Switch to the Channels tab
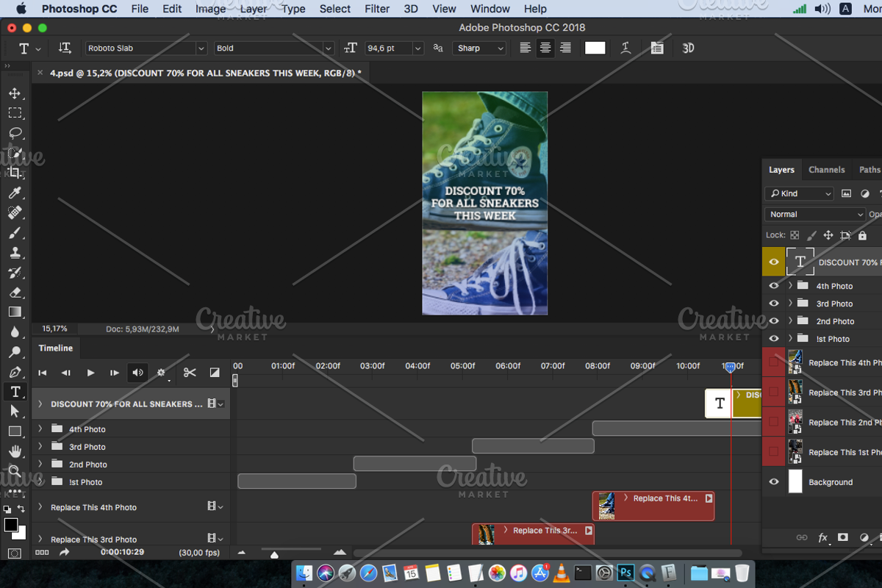The width and height of the screenshot is (882, 588). click(827, 170)
